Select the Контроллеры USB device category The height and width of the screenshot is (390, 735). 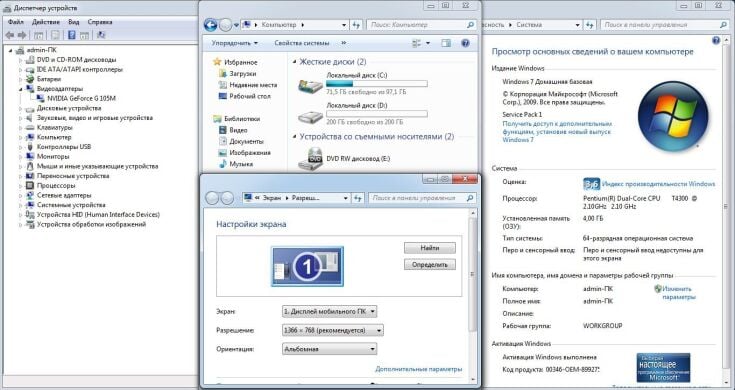64,147
